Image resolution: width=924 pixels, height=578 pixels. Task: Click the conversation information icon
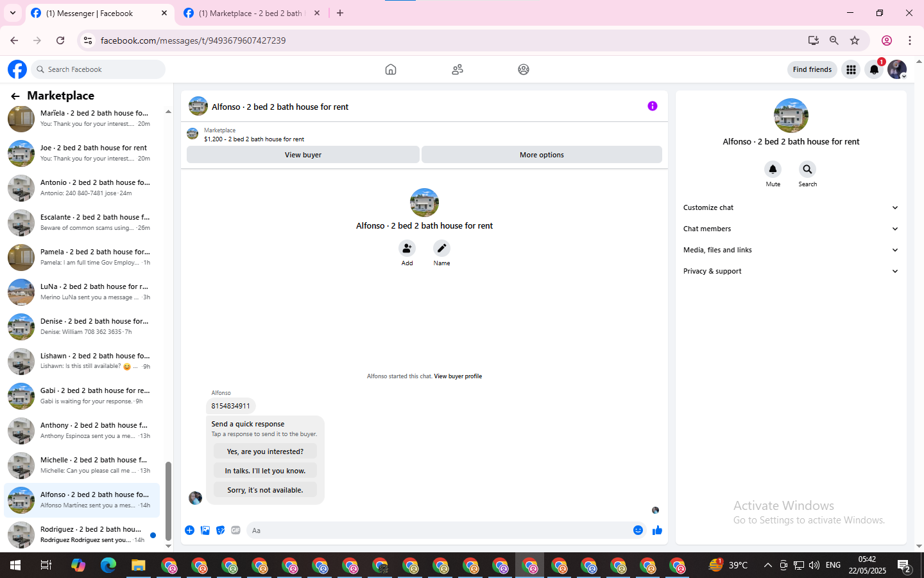click(x=653, y=106)
